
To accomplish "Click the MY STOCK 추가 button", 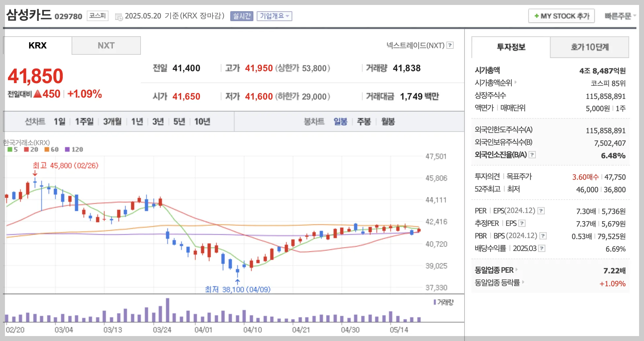I will [562, 16].
